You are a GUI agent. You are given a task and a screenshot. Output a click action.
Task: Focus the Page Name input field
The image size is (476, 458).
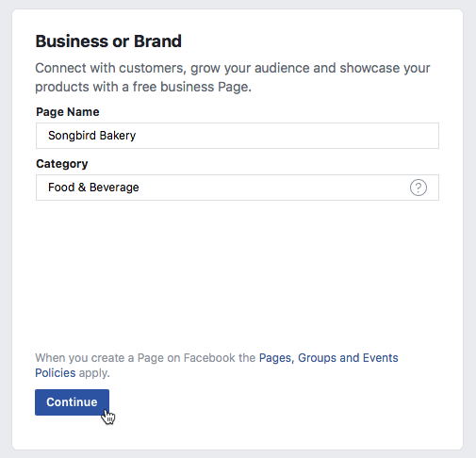pos(238,136)
